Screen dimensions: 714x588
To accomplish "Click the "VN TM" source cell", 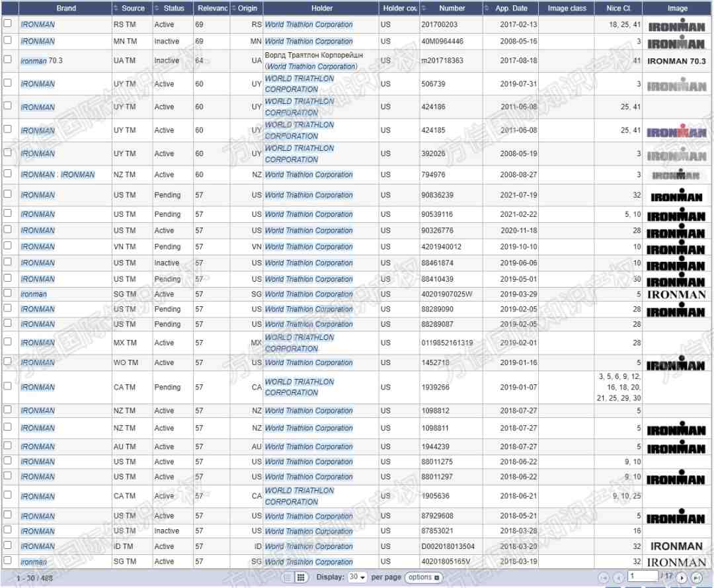I will tap(124, 247).
